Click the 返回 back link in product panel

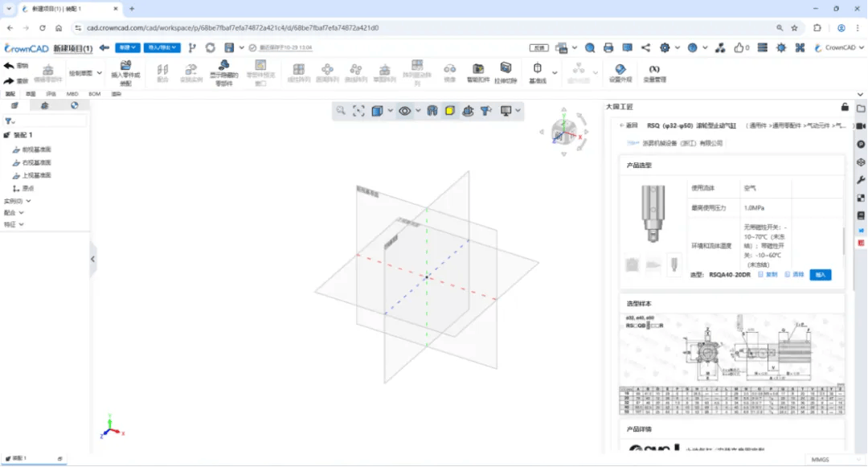(x=628, y=125)
